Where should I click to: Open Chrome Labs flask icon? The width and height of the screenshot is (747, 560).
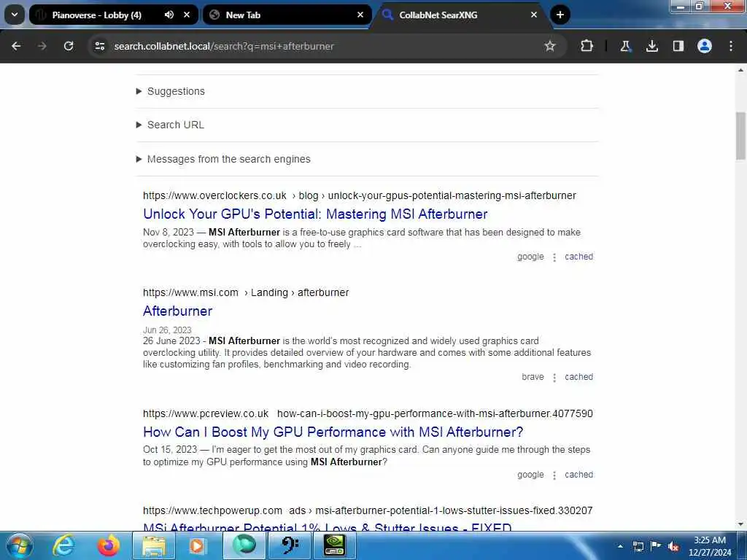point(625,46)
